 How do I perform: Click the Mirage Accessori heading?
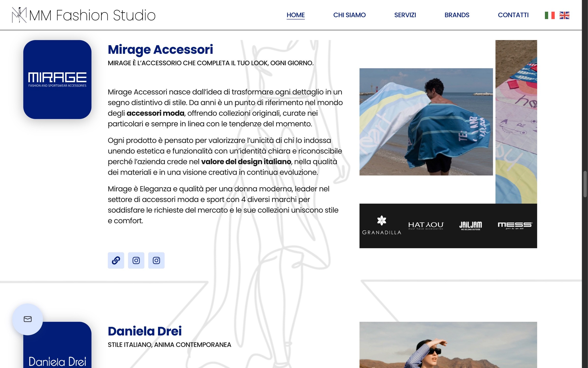click(160, 50)
